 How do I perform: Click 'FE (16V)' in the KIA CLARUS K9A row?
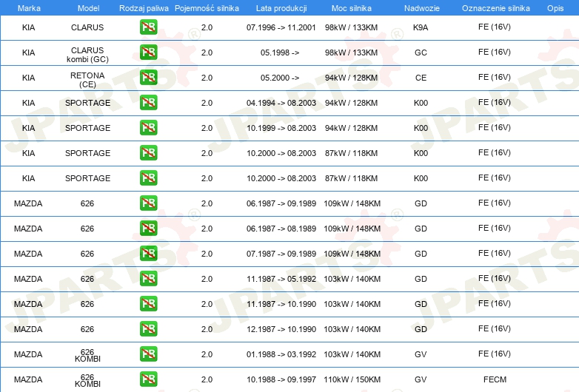tap(494, 27)
